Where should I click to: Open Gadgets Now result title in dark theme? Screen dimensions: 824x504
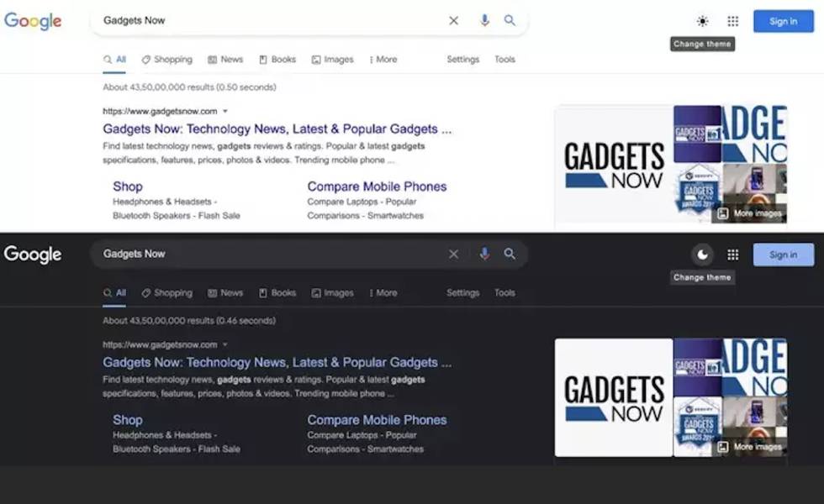[x=277, y=363]
